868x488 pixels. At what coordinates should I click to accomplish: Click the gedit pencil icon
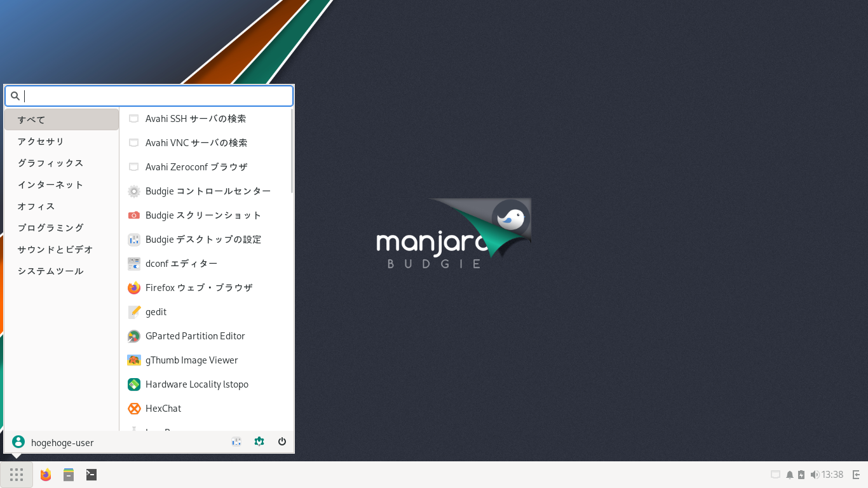click(x=133, y=312)
